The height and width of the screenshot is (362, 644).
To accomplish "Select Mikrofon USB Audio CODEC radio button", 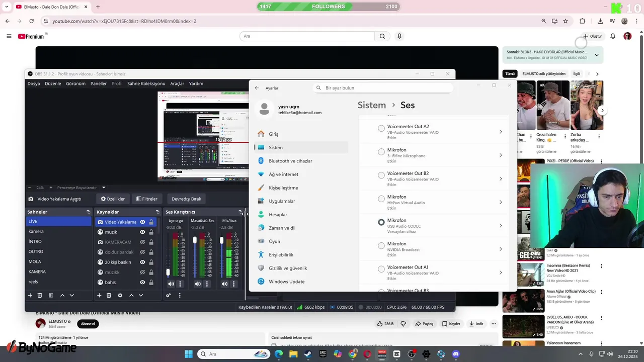I will (381, 222).
